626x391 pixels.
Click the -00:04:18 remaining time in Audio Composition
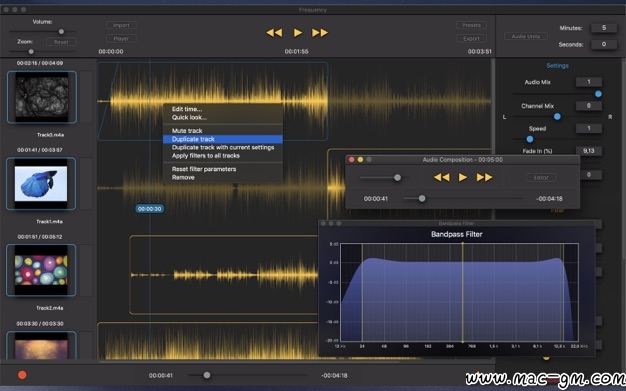coord(549,198)
